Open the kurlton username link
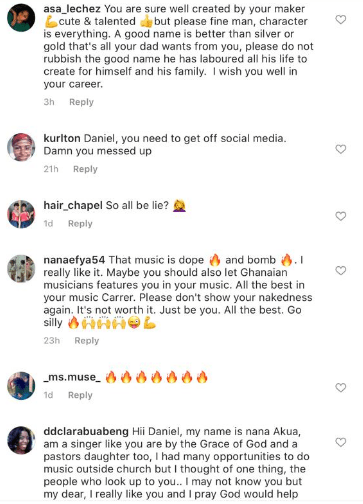The width and height of the screenshot is (363, 504). coord(62,138)
